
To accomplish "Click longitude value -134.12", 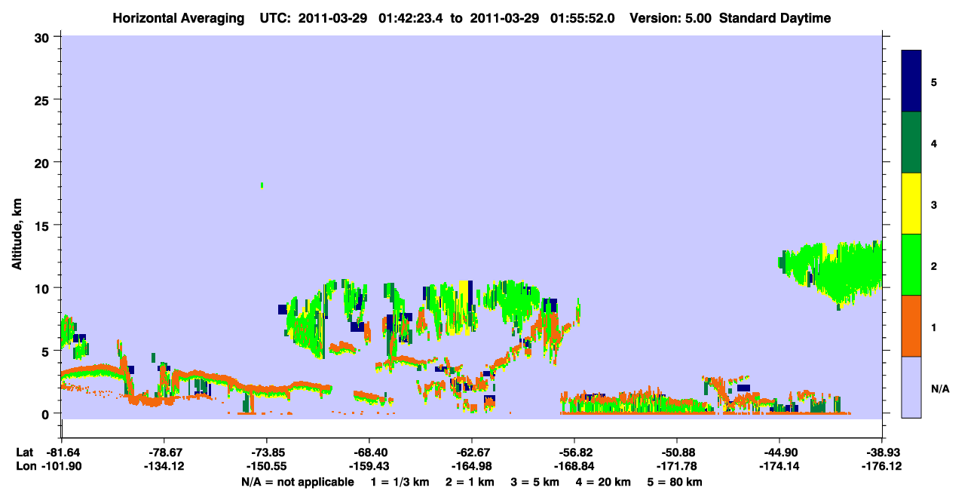I will tap(164, 466).
